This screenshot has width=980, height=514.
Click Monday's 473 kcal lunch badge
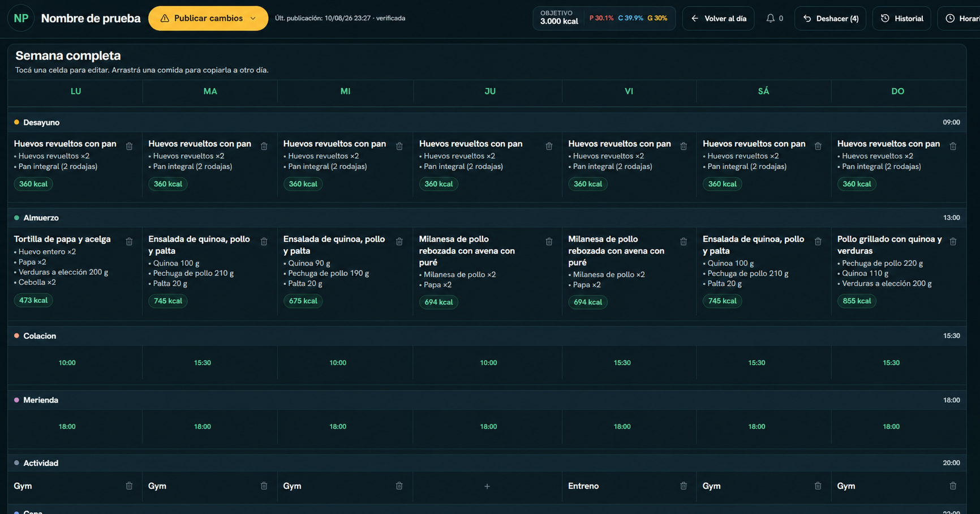click(x=33, y=301)
